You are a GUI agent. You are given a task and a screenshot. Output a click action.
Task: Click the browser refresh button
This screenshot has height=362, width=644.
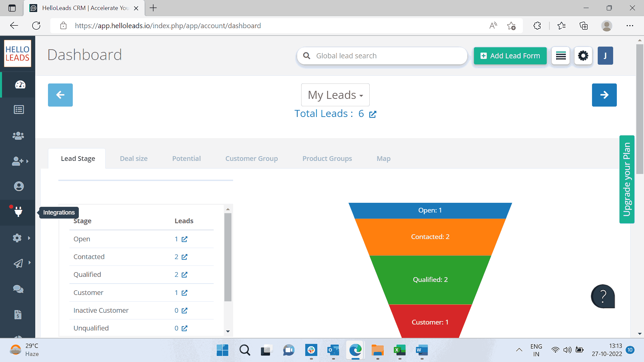click(x=36, y=26)
